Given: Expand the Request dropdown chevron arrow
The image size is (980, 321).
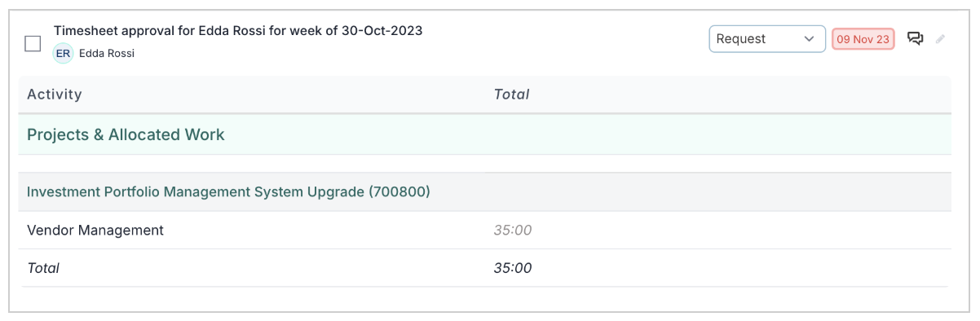Looking at the screenshot, I should 809,38.
